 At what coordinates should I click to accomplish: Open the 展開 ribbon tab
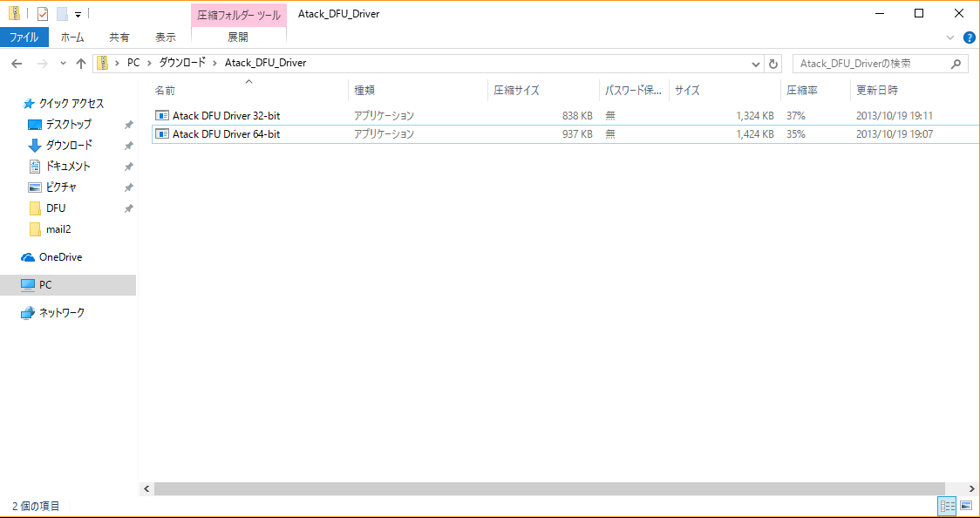pos(238,37)
